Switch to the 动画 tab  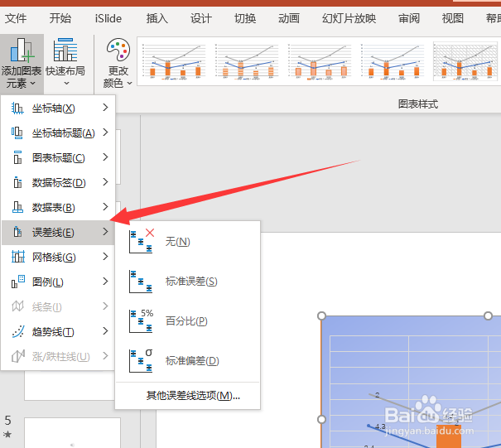click(x=289, y=18)
